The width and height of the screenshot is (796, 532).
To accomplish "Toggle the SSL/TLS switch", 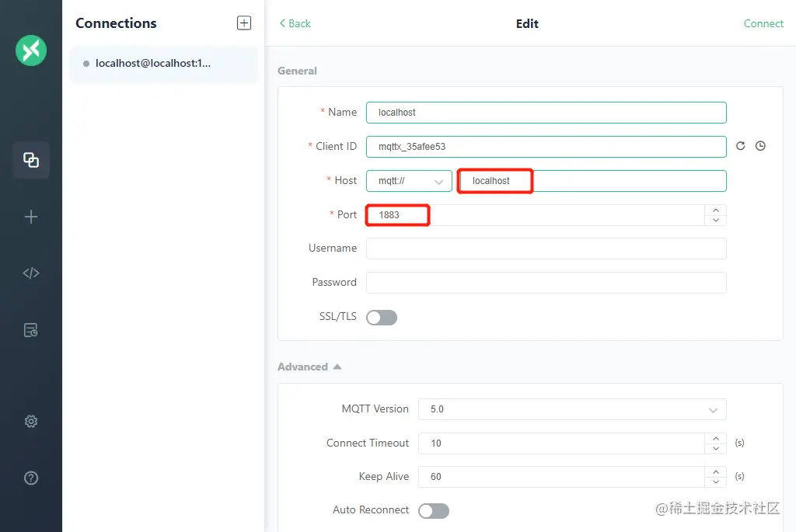I will coord(382,318).
